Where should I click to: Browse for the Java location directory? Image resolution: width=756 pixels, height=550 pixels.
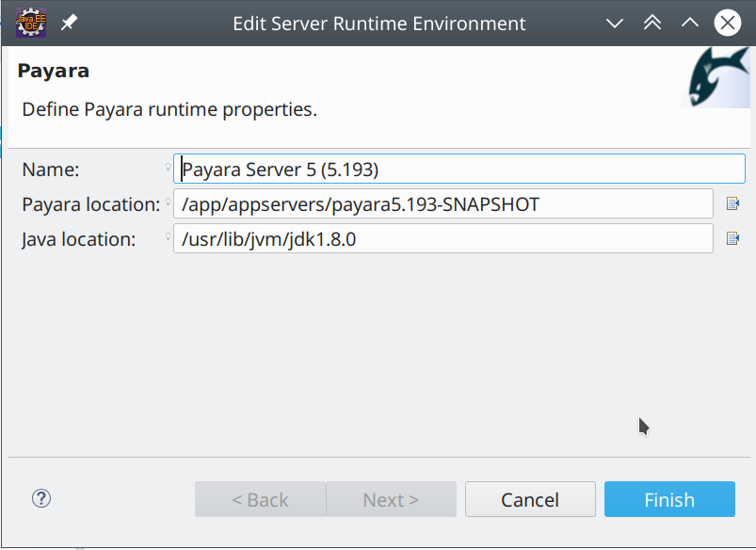pos(732,238)
